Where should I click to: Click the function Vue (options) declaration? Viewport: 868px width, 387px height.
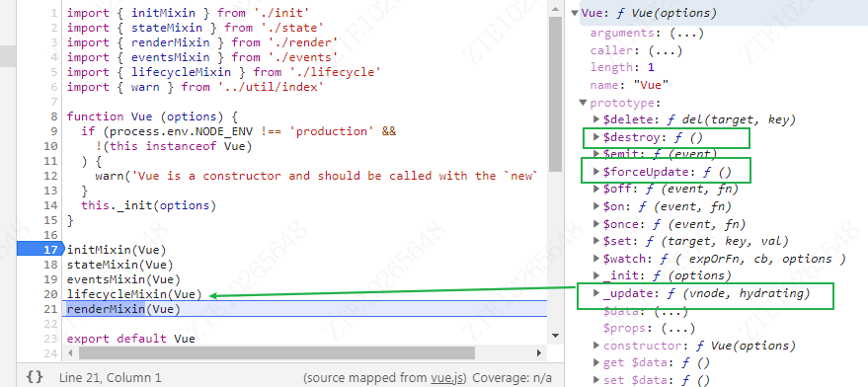click(x=152, y=116)
